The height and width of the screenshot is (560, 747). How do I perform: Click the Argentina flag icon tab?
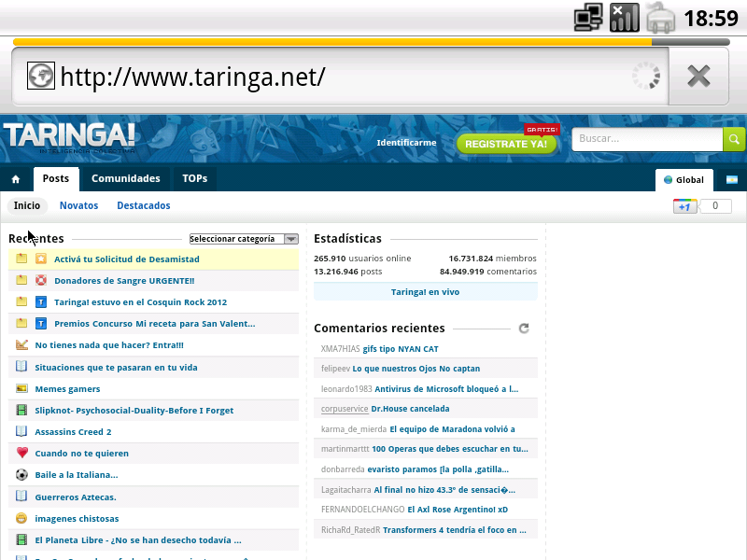(732, 179)
